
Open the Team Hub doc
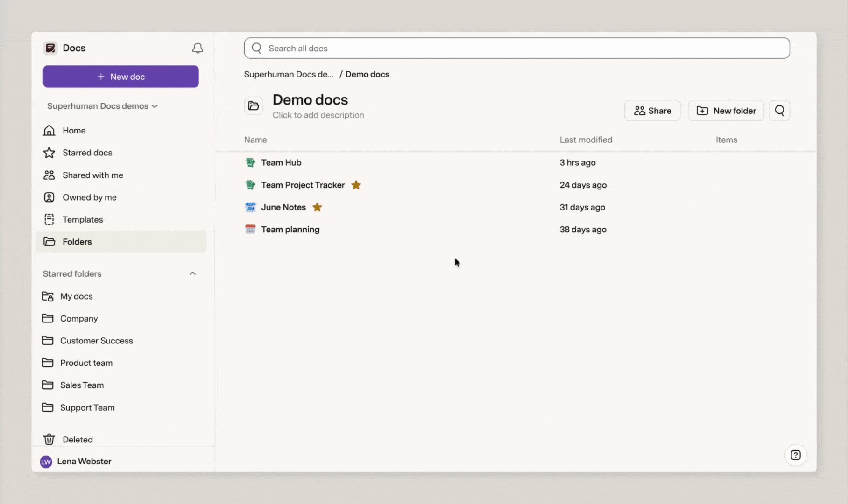(281, 162)
